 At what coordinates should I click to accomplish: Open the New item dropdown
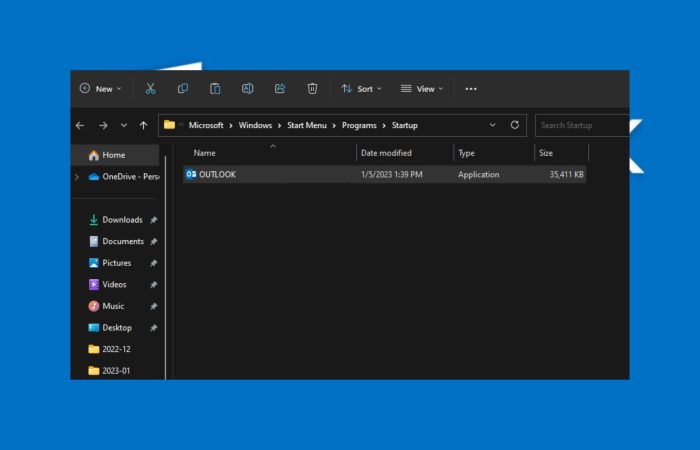pyautogui.click(x=100, y=89)
